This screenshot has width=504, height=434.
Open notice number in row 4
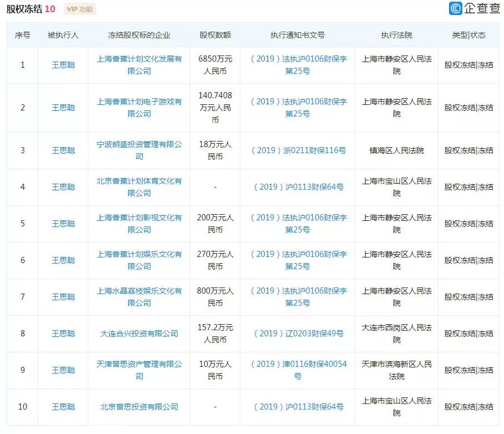[298, 187]
